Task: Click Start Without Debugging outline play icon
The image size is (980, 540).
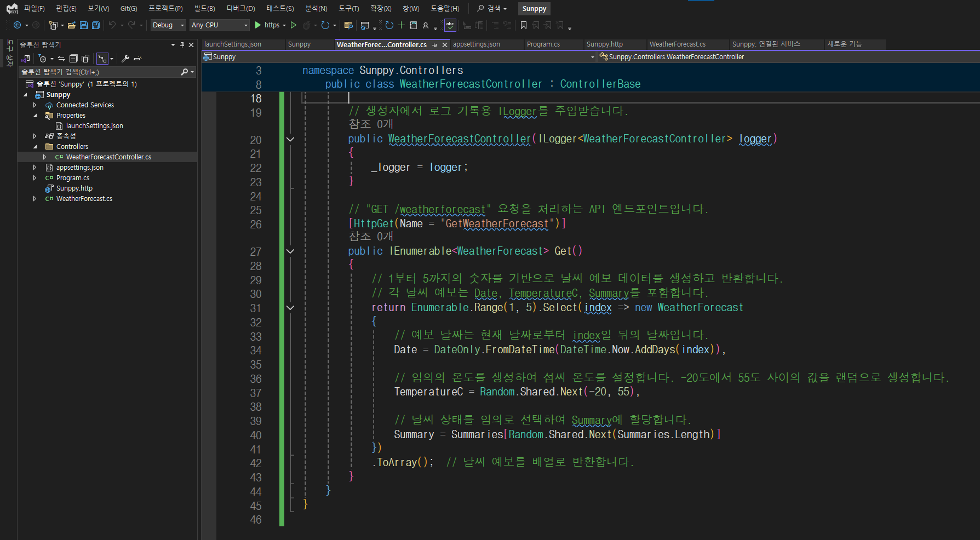Action: click(x=294, y=25)
